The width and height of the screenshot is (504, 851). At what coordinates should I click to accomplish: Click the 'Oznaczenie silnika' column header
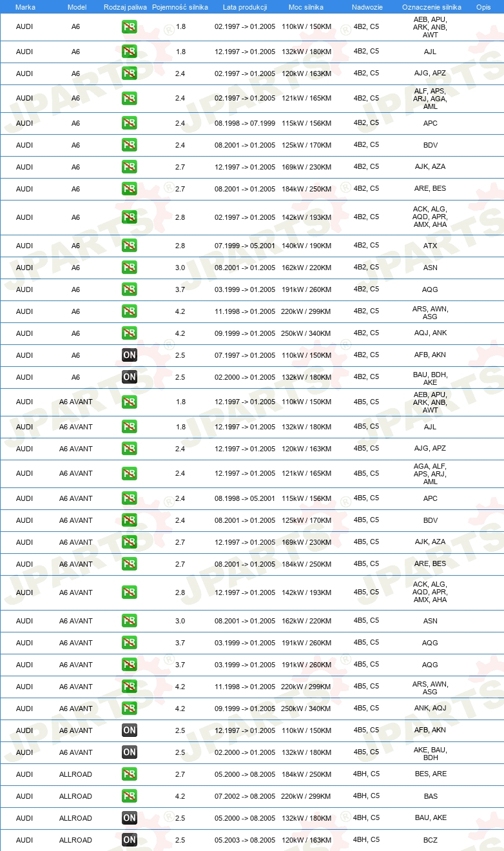(x=431, y=7)
